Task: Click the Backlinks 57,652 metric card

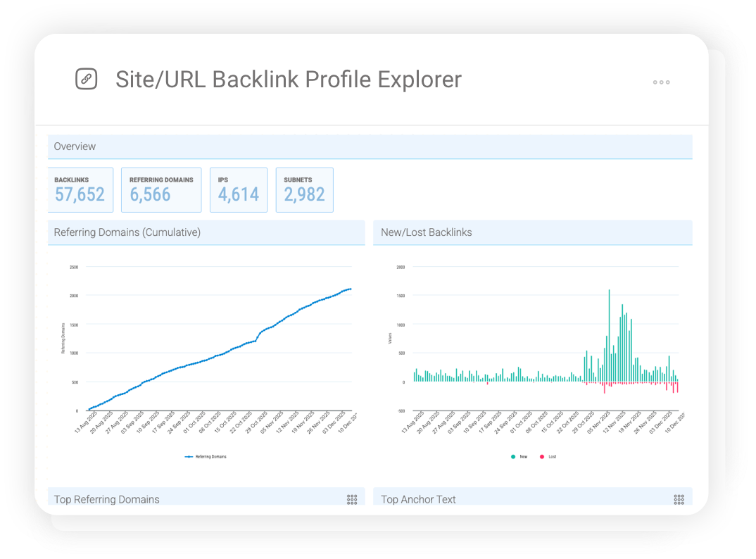Action: tap(80, 189)
